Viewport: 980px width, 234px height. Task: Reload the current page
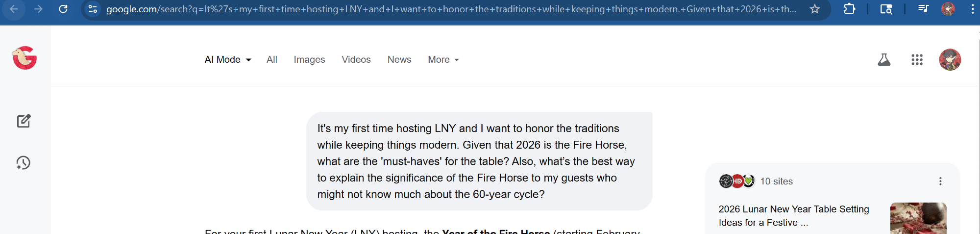tap(63, 9)
